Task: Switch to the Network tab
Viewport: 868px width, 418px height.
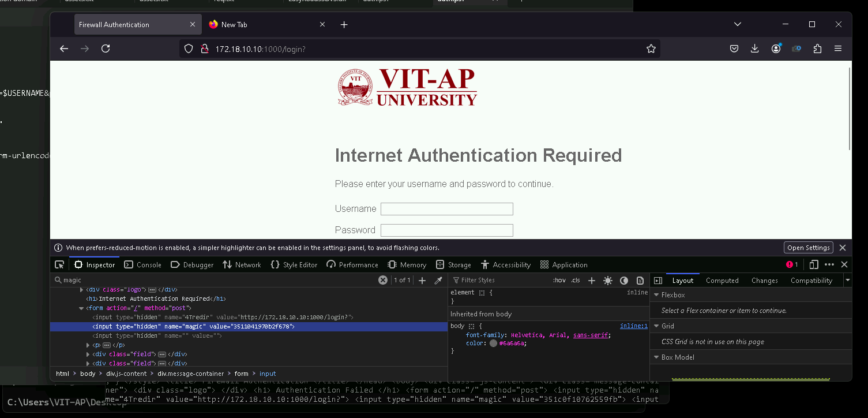Action: tap(242, 264)
